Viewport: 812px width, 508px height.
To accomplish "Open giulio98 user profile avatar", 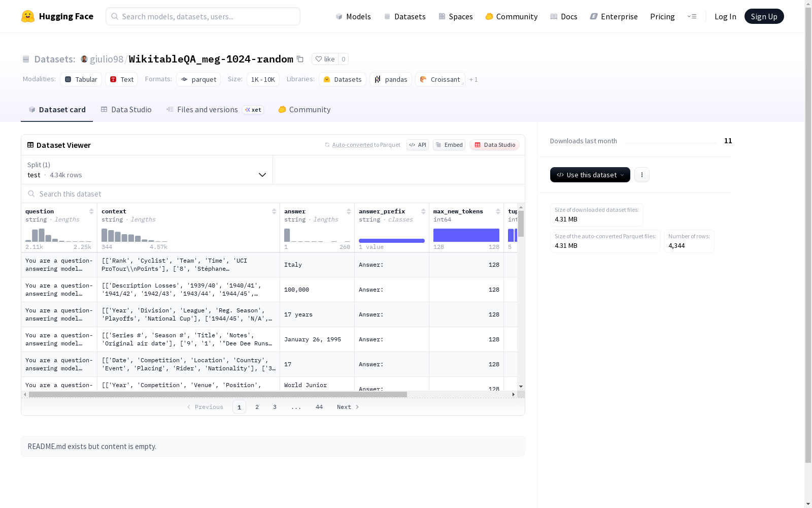I will coord(84,59).
